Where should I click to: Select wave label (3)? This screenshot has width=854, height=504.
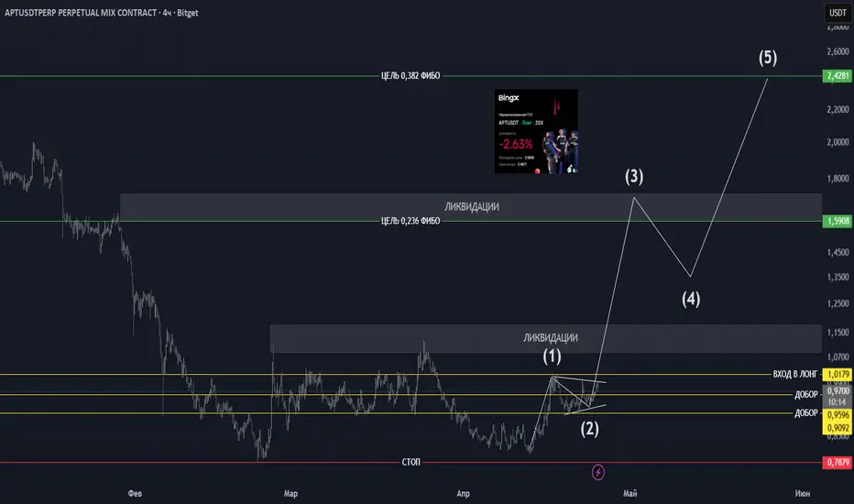(634, 177)
